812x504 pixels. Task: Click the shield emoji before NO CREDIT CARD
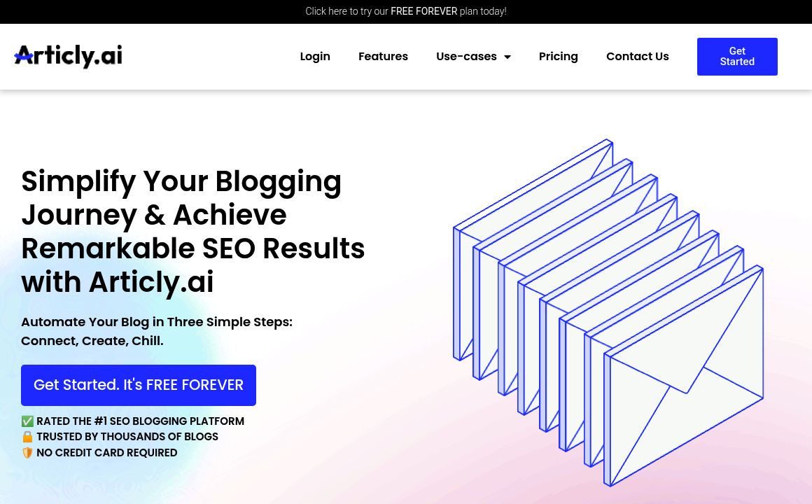27,452
